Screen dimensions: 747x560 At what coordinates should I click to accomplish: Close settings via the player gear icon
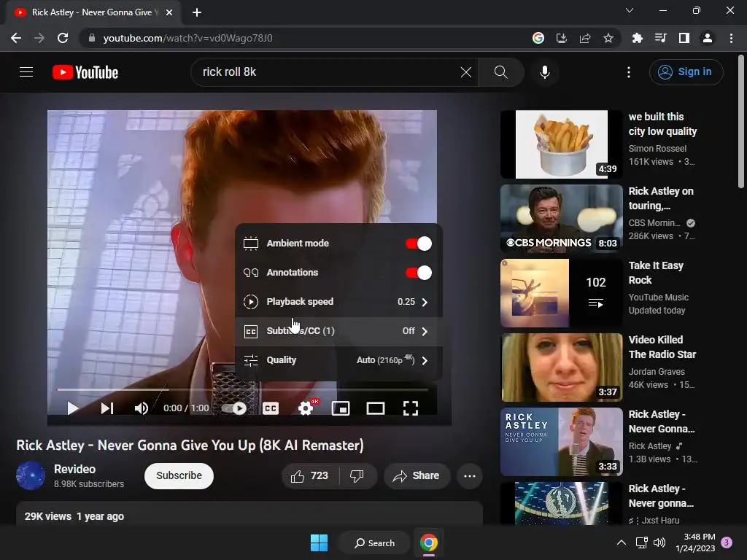[x=306, y=408]
